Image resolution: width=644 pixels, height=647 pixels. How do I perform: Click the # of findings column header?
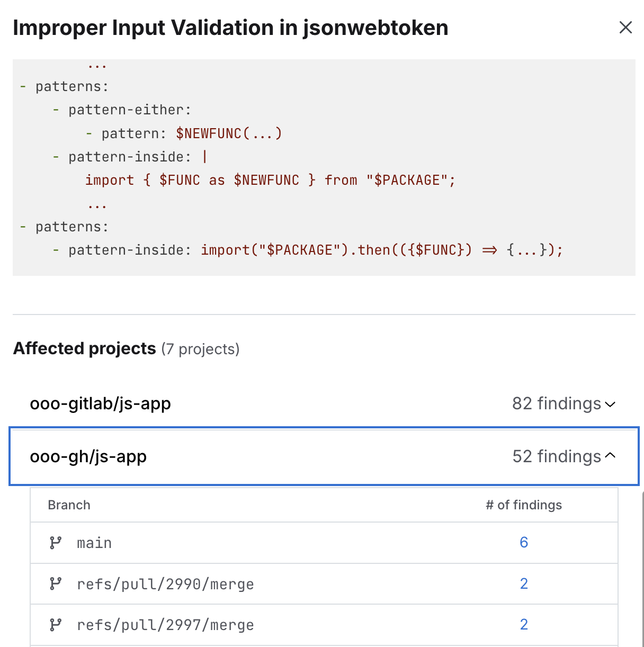pos(524,505)
